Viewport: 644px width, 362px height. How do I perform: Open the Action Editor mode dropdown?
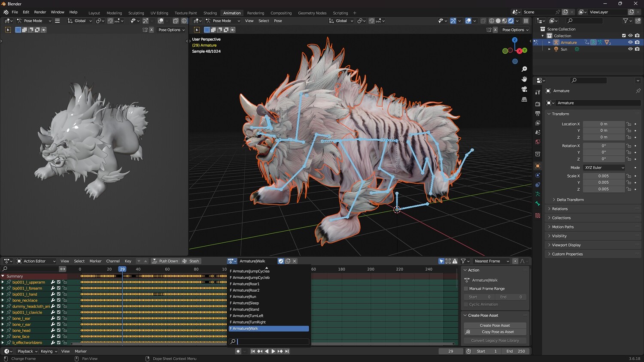click(36, 261)
